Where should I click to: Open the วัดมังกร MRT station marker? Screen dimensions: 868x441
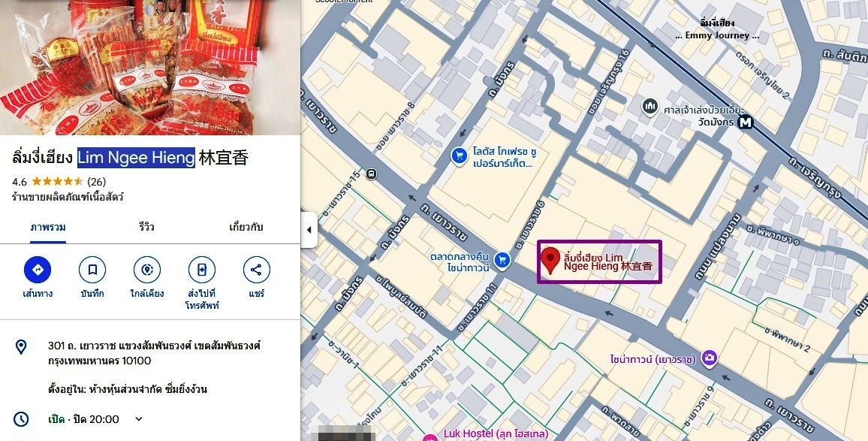coord(746,122)
